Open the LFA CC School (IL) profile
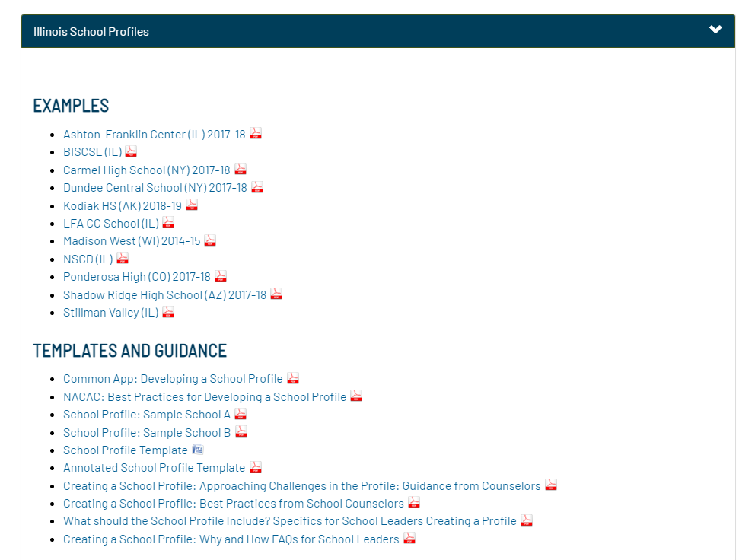Viewport: 755px width, 560px height. click(x=111, y=224)
